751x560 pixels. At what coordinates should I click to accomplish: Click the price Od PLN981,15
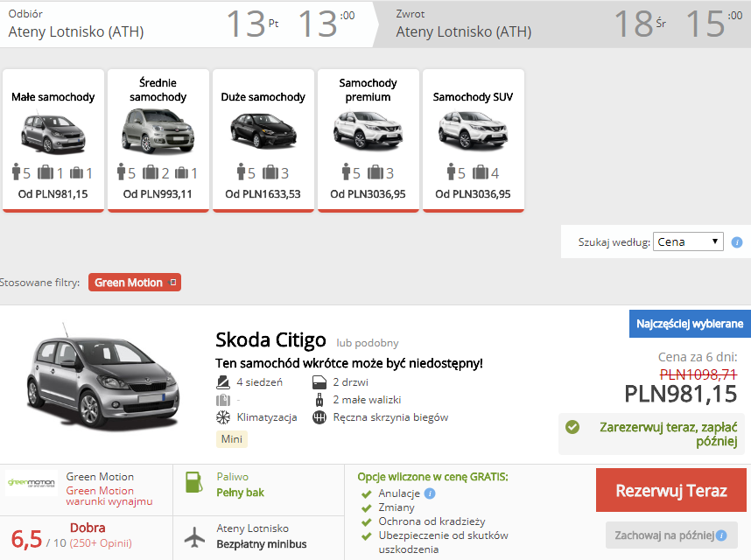(53, 194)
